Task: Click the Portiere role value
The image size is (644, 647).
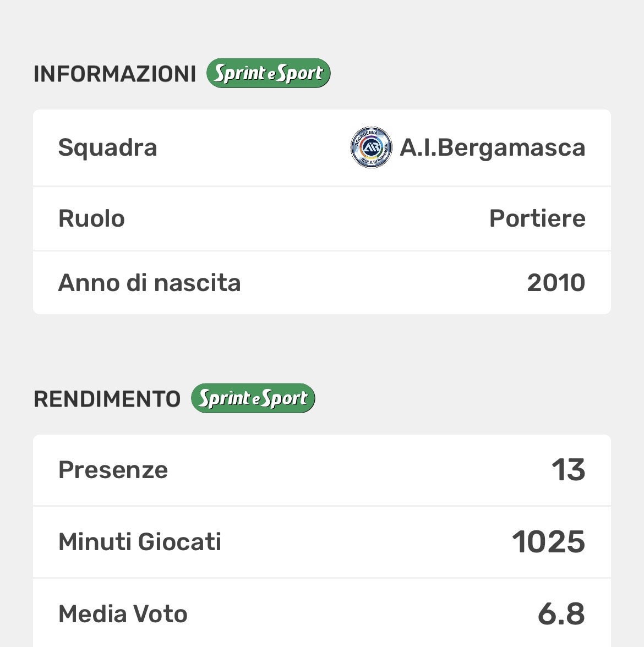Action: click(x=537, y=218)
